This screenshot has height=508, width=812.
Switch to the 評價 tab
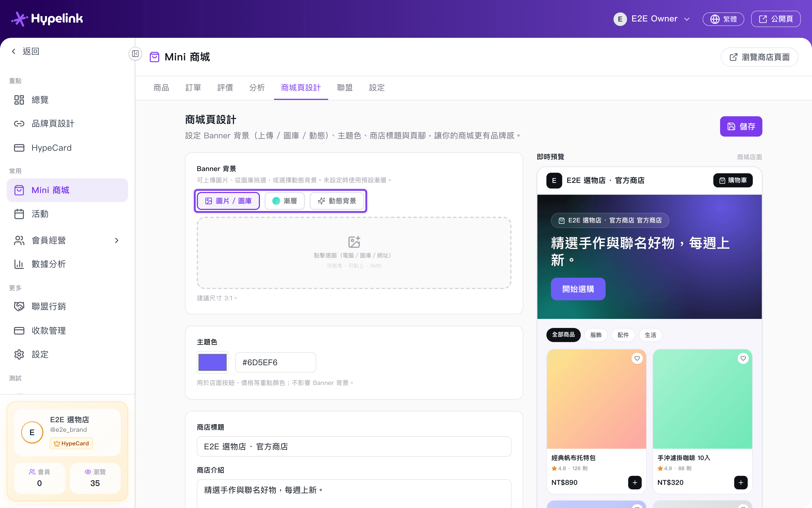coord(225,88)
